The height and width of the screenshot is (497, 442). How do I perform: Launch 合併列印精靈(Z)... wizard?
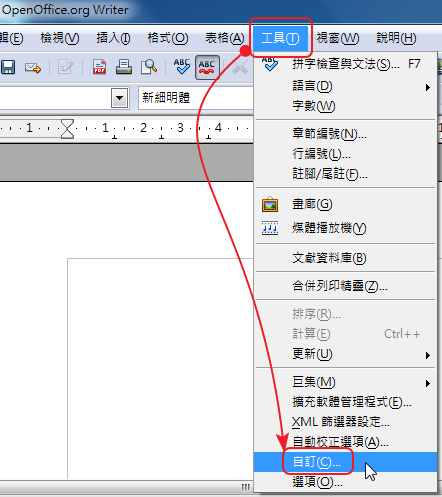pos(346,286)
